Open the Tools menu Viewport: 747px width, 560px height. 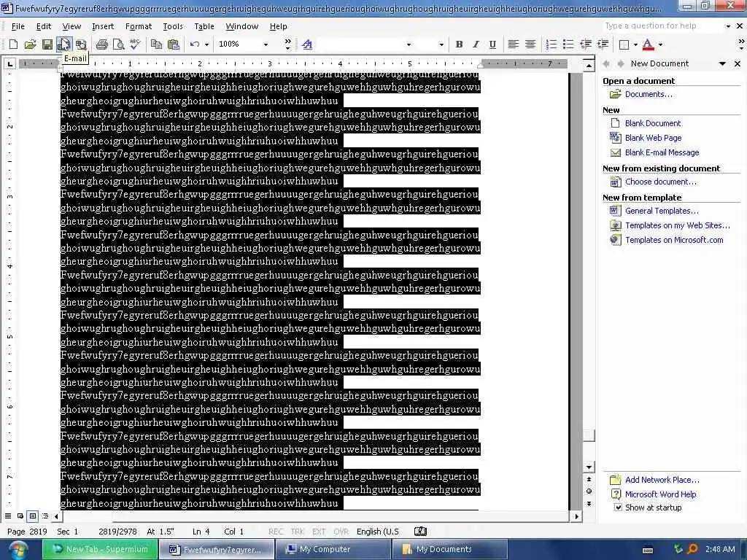point(172,26)
